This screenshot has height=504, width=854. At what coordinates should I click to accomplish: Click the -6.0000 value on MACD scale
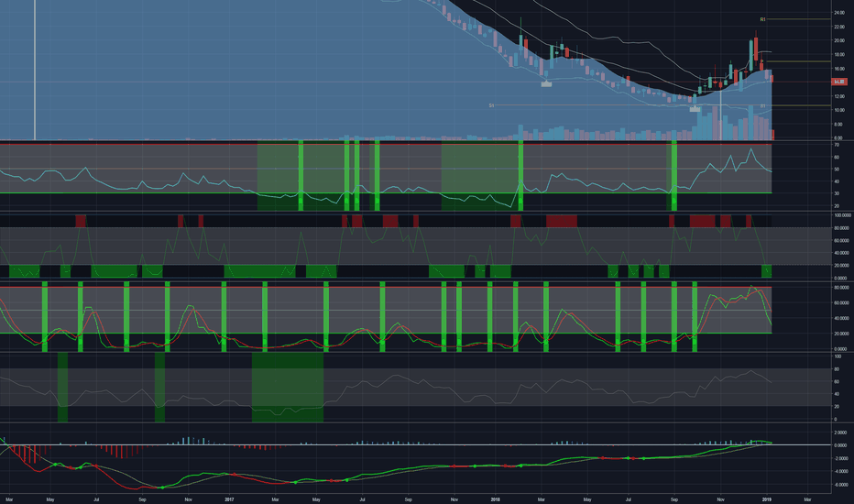(840, 485)
